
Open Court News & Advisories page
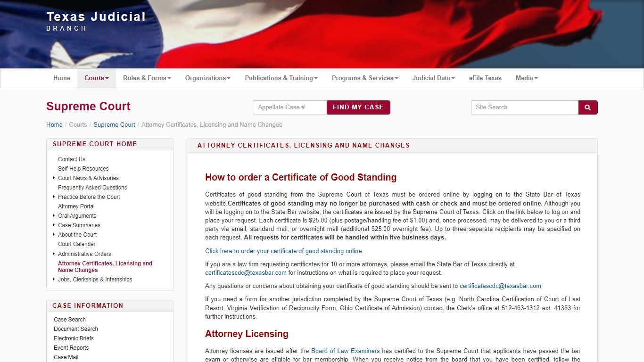(88, 178)
